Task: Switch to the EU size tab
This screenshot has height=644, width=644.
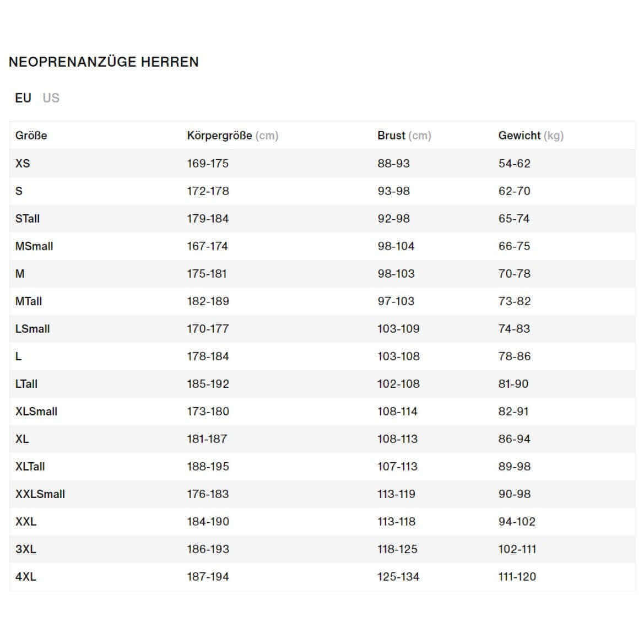Action: pyautogui.click(x=23, y=98)
